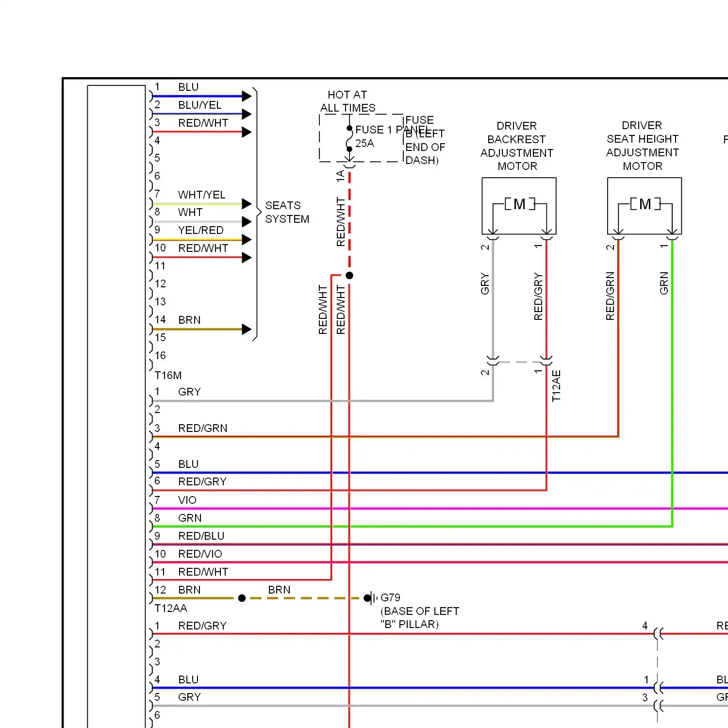Select the SEATS SYSTEM label
This screenshot has width=728, height=728.
287,213
